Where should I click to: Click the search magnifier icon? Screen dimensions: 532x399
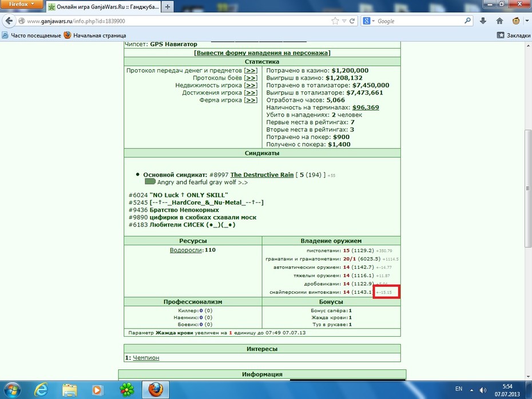click(x=467, y=21)
